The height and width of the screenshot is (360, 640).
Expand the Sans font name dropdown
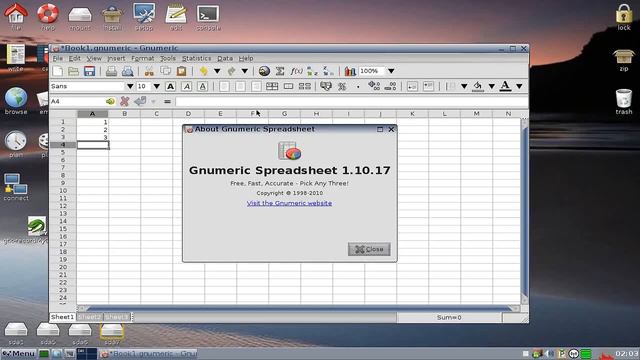coord(130,86)
